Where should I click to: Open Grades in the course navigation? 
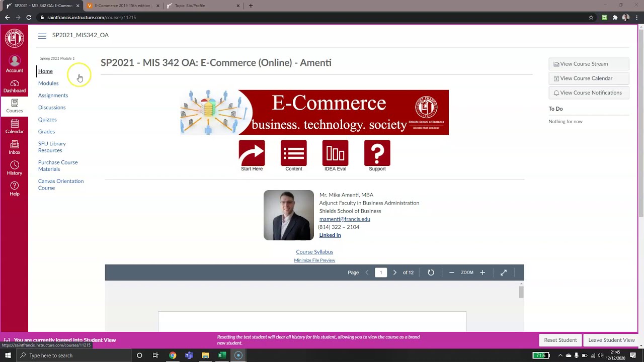coord(46,132)
